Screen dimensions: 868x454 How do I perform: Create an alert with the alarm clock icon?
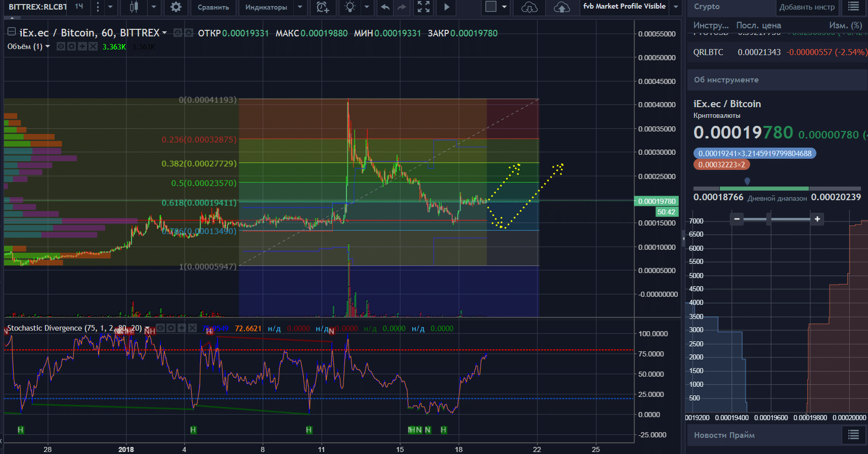pos(323,7)
